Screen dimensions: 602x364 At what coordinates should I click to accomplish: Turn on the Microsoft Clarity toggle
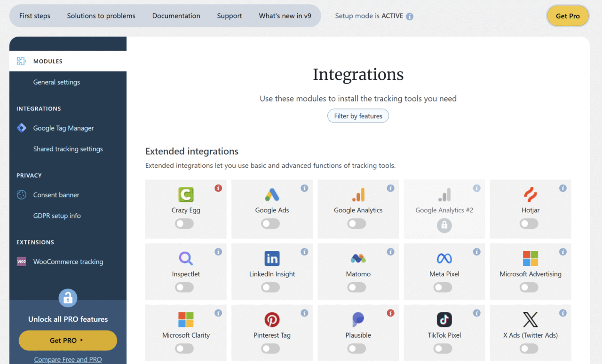(184, 349)
